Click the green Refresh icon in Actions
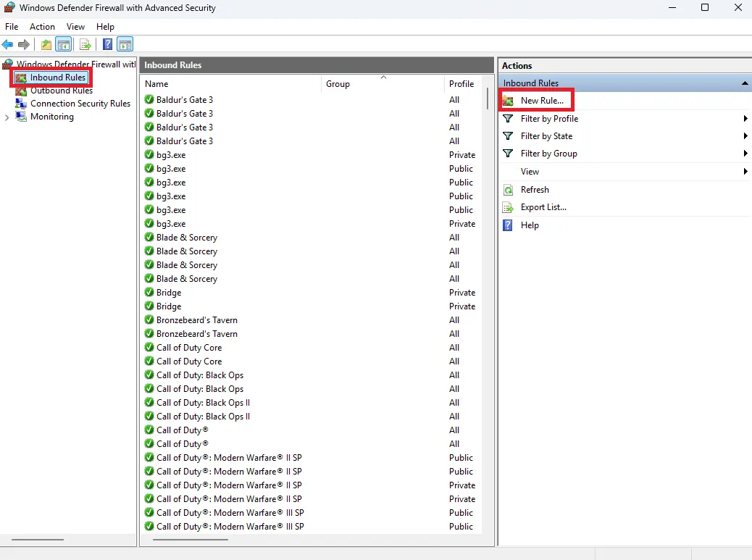 [x=509, y=190]
